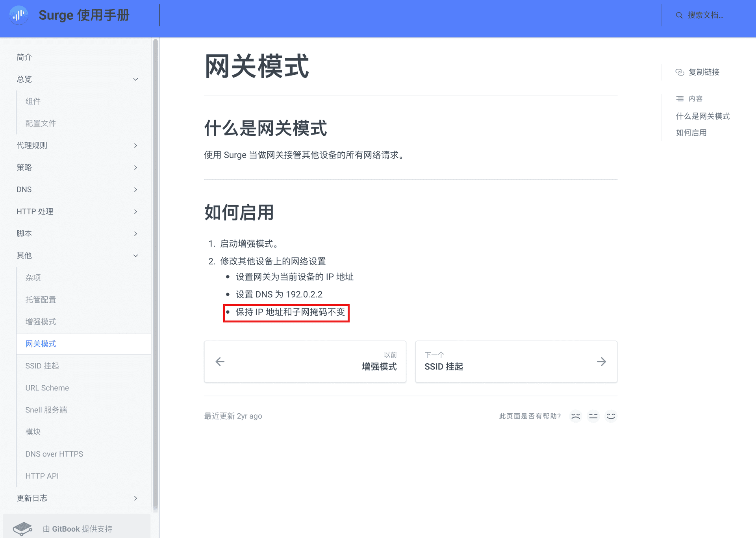Expand the DNS section chevron

point(135,189)
